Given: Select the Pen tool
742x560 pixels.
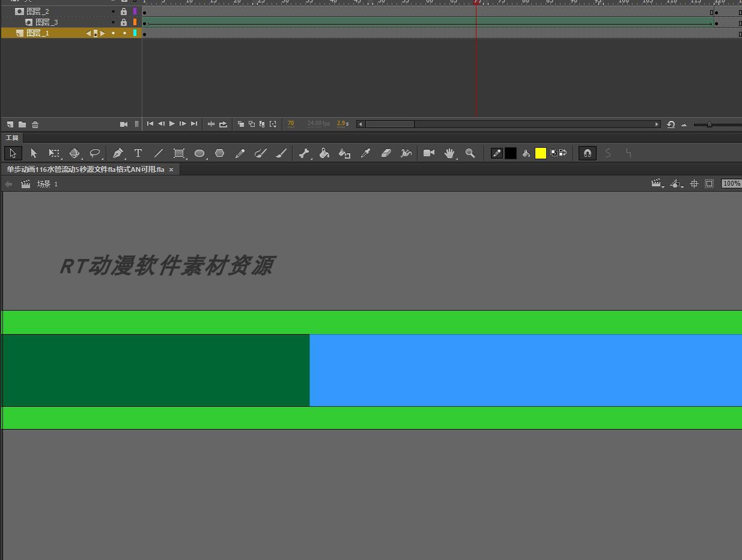Looking at the screenshot, I should point(118,153).
